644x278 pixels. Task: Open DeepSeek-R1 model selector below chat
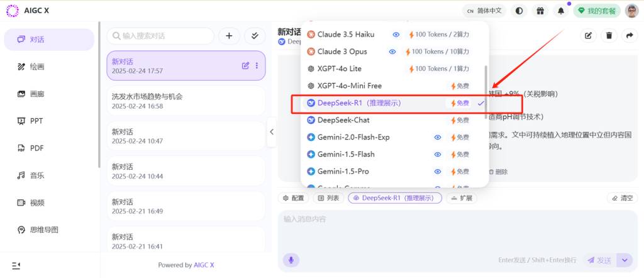[395, 198]
